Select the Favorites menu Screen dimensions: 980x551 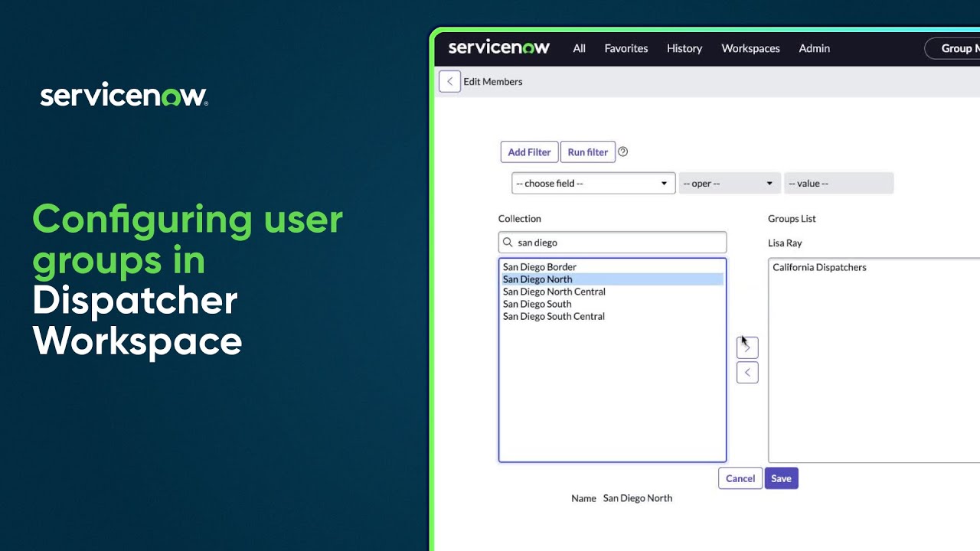click(x=626, y=48)
